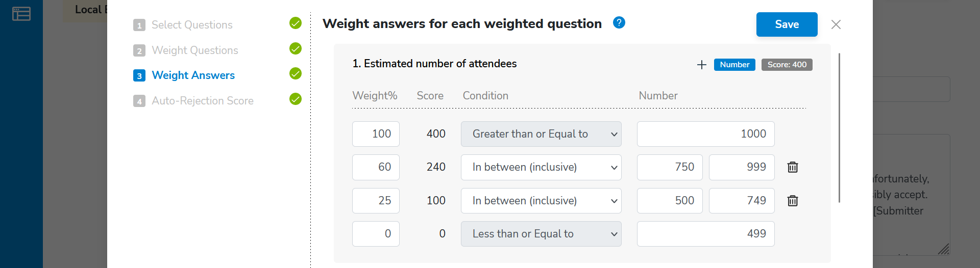Click the Score: 400 badge
Viewport: 980px width, 268px height.
787,65
